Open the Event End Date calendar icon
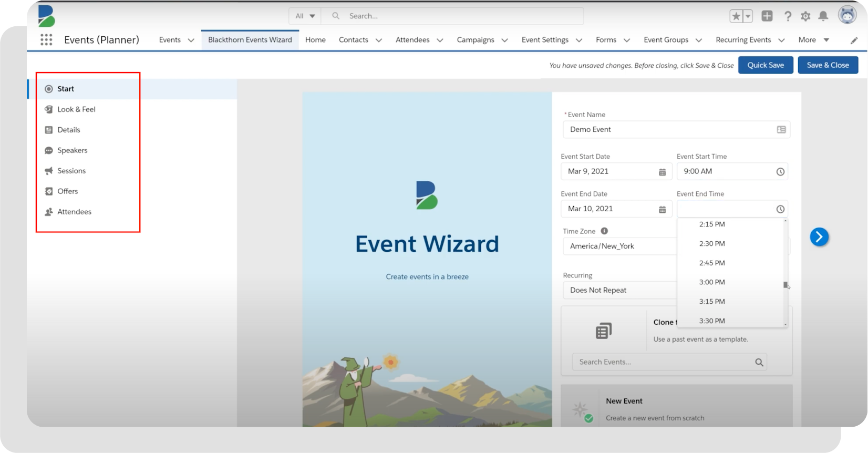 pos(662,209)
